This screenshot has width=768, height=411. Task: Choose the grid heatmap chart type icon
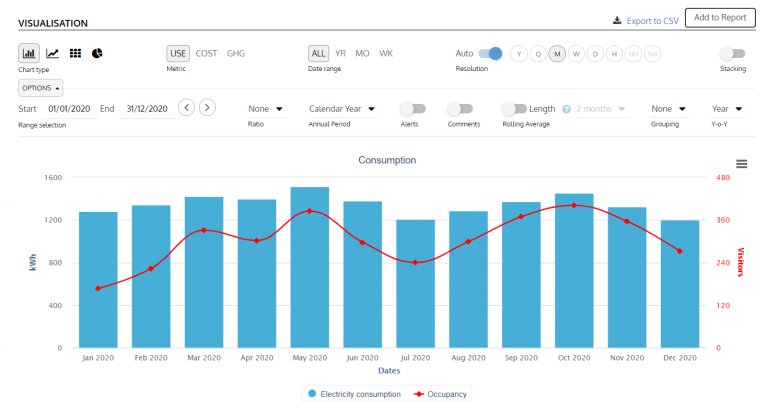tap(75, 53)
